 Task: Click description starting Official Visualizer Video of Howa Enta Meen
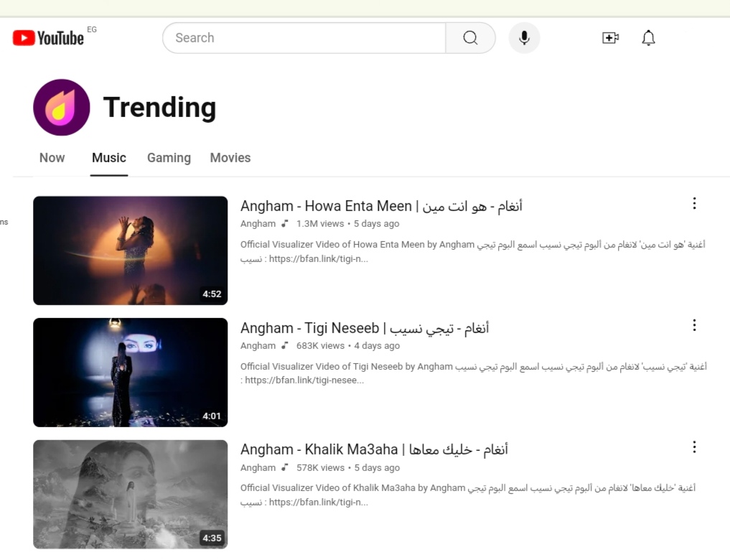point(472,251)
